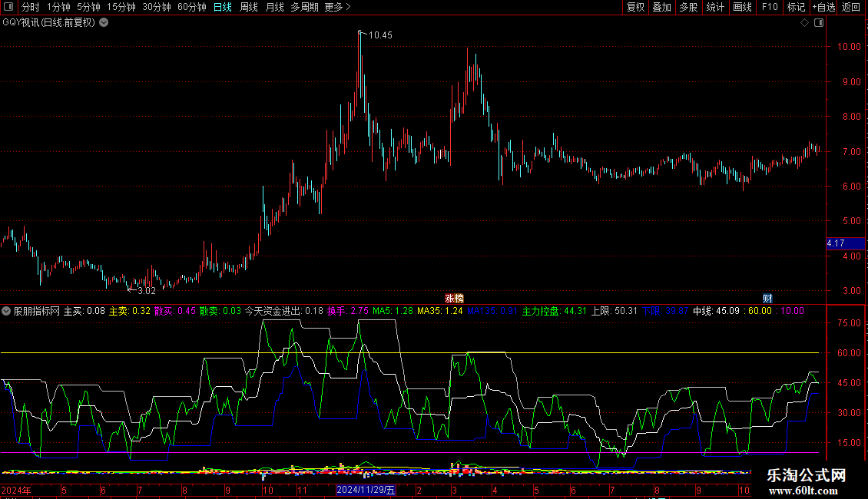Select the 15分钟 period
868x499 pixels.
tap(121, 7)
